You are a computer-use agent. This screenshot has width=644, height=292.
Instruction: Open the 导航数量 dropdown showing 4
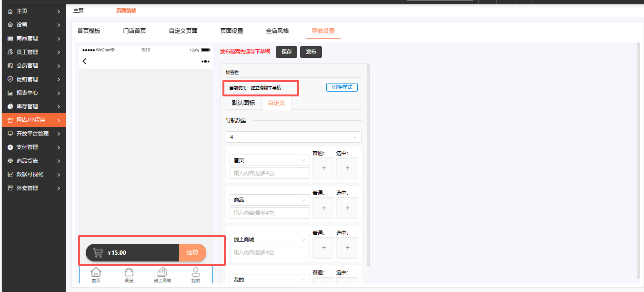(x=293, y=137)
